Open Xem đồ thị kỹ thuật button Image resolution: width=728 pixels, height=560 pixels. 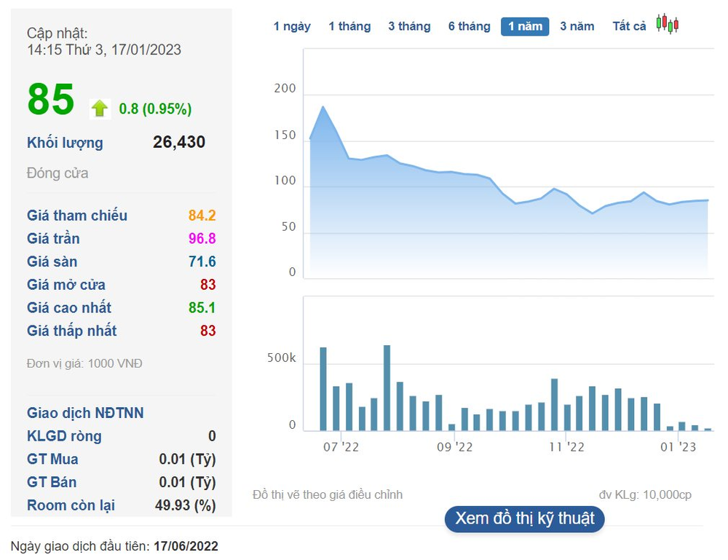tap(525, 518)
